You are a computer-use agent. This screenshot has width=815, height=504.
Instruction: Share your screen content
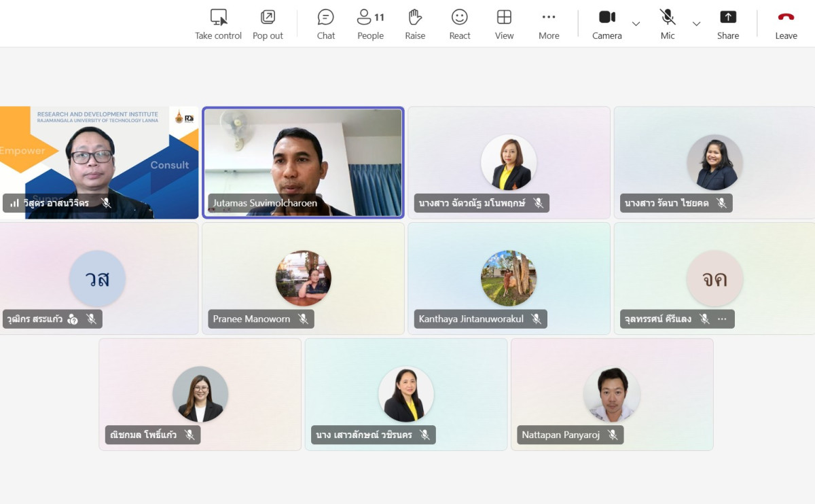727,24
